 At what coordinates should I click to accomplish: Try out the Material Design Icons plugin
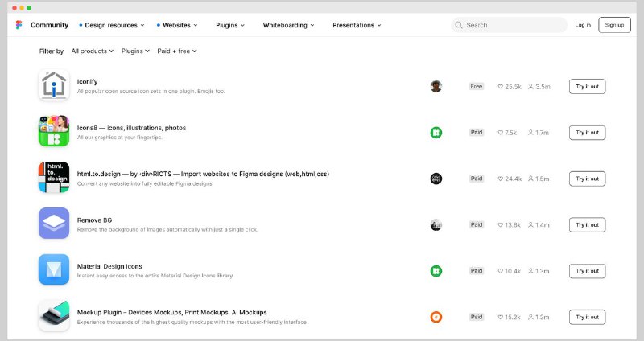[x=588, y=271]
